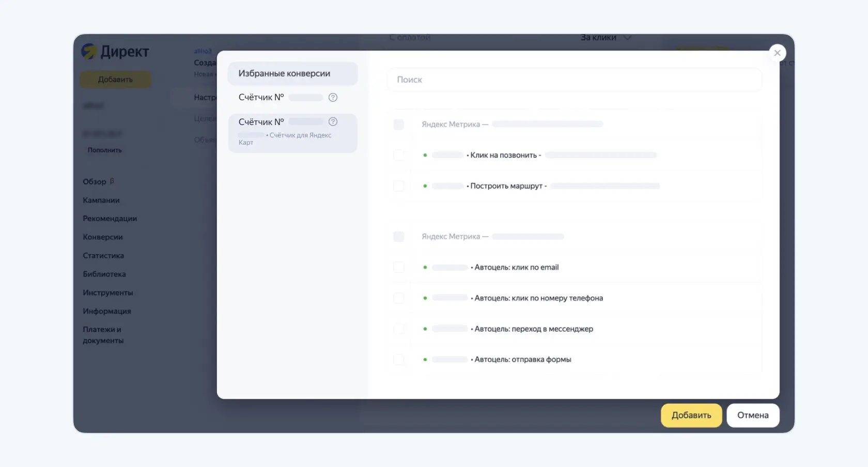Viewport: 868px width, 467px height.
Task: Click the Отмена button
Action: point(753,415)
